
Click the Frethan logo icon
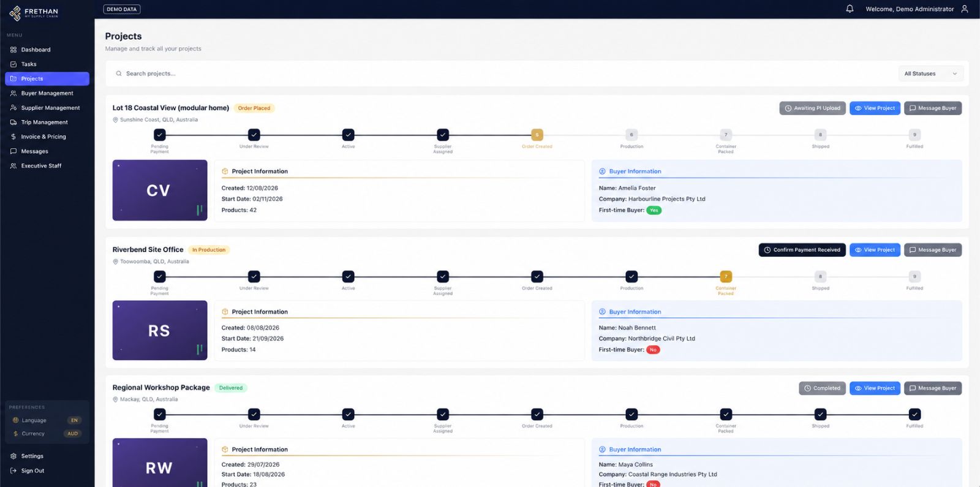[x=15, y=13]
